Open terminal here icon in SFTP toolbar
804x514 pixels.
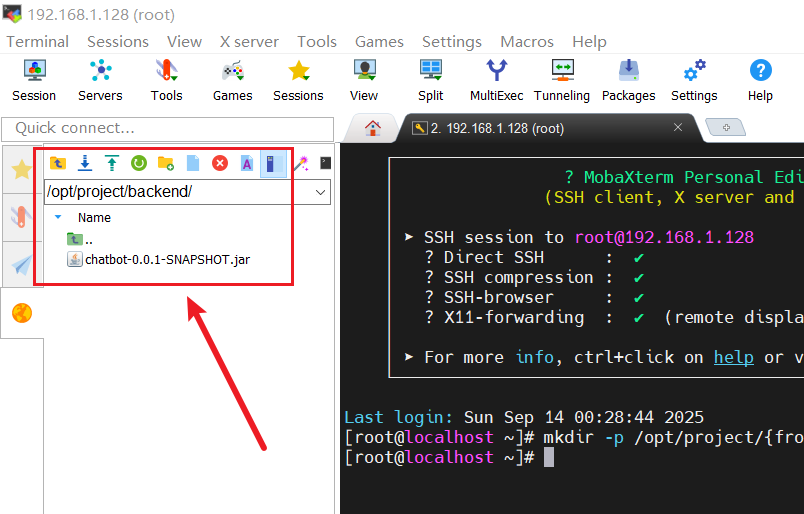pos(326,163)
